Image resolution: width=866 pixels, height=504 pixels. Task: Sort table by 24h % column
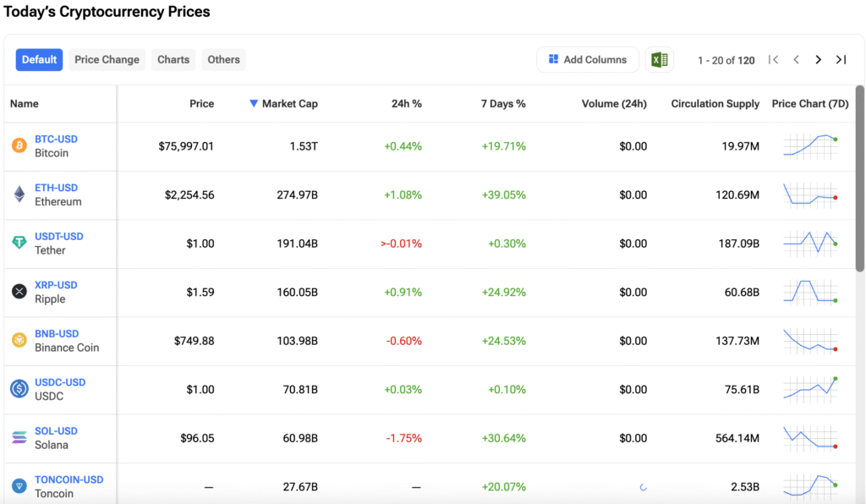(x=406, y=104)
